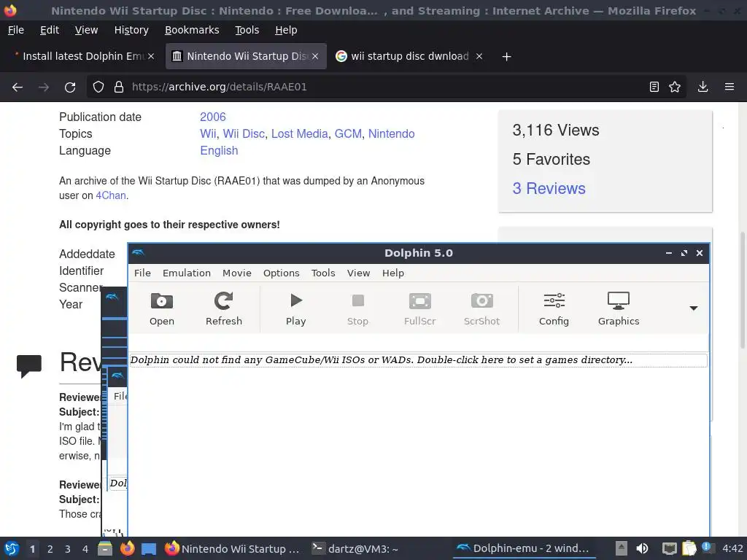Click the GCM topic link
The image size is (747, 560).
click(x=348, y=134)
